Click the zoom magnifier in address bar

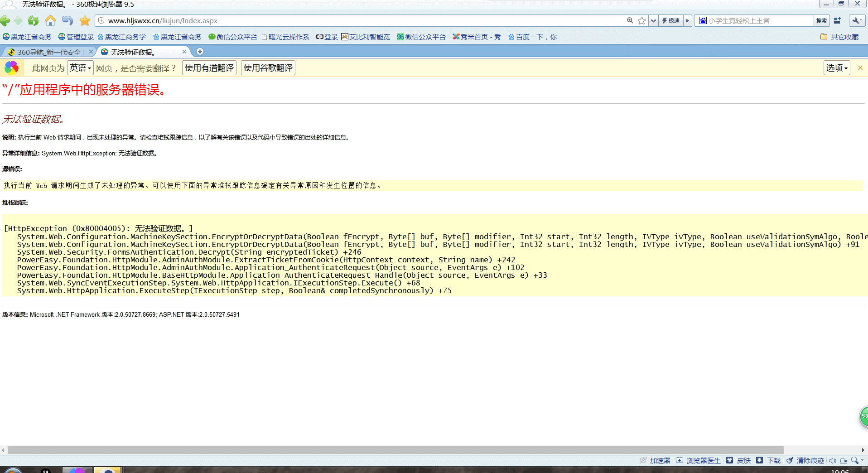630,21
